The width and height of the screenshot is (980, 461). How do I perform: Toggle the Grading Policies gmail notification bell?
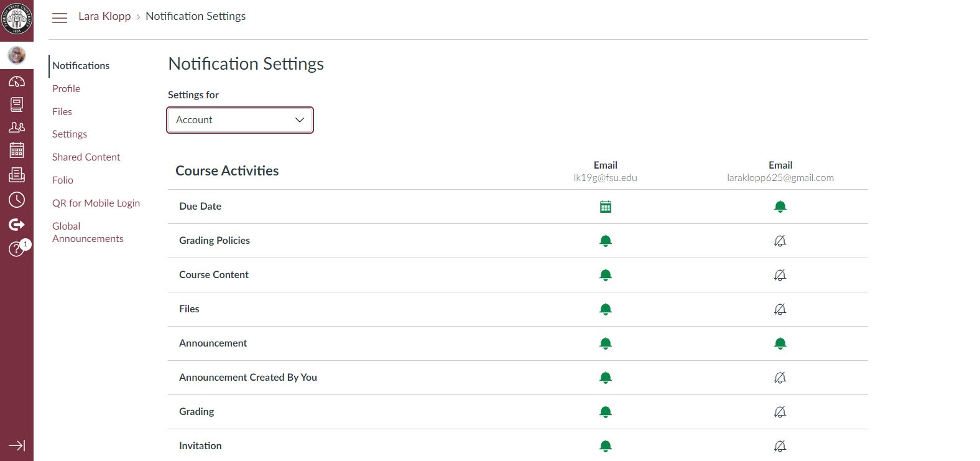pyautogui.click(x=780, y=241)
